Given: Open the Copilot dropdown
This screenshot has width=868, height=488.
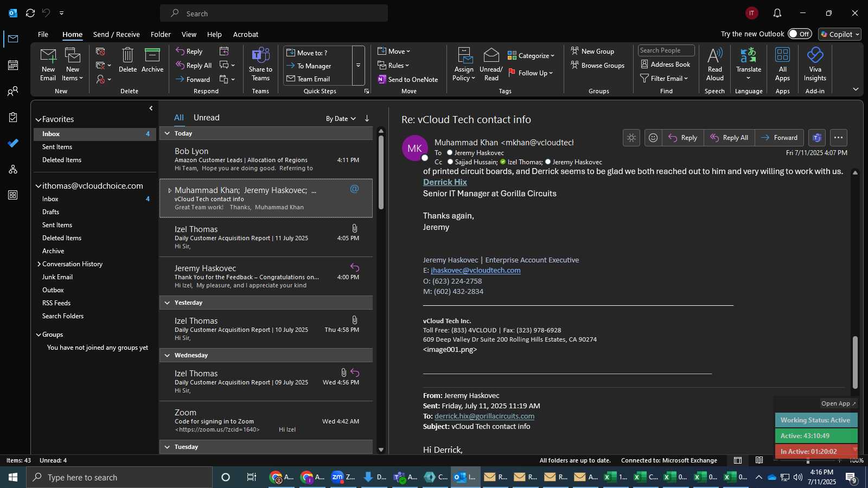Looking at the screenshot, I should point(840,34).
